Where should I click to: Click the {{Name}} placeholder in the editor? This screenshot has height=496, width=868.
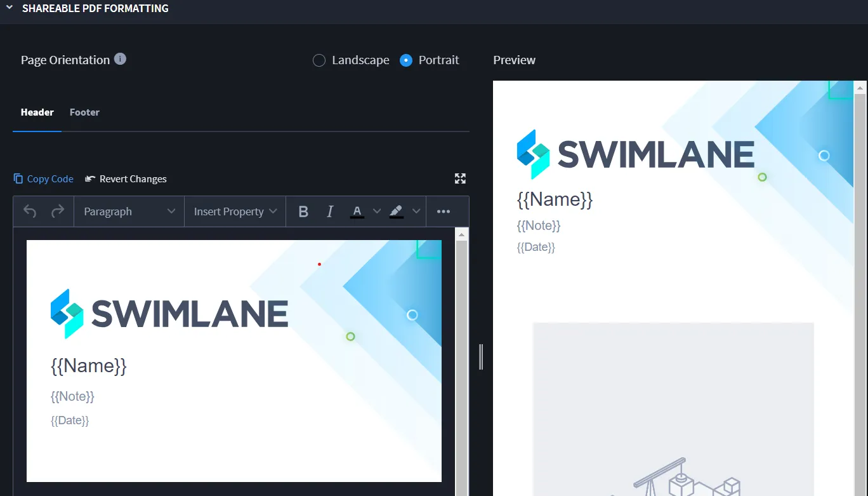pyautogui.click(x=89, y=366)
